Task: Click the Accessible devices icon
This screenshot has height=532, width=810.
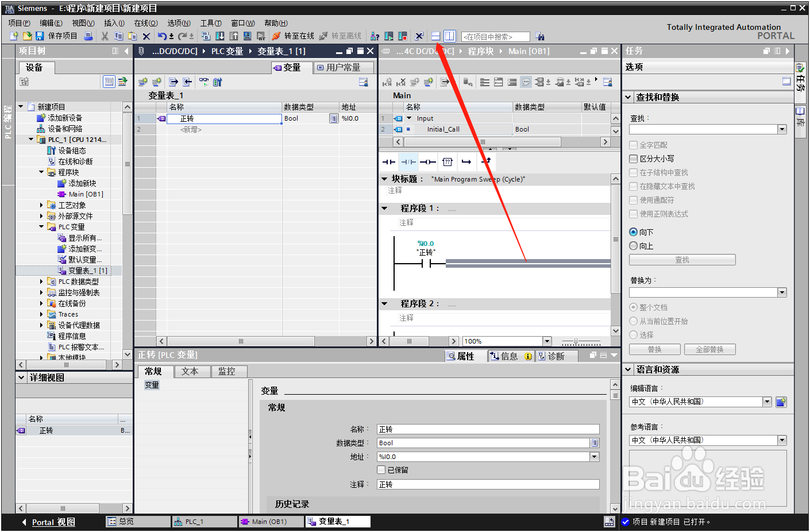Action: point(375,36)
